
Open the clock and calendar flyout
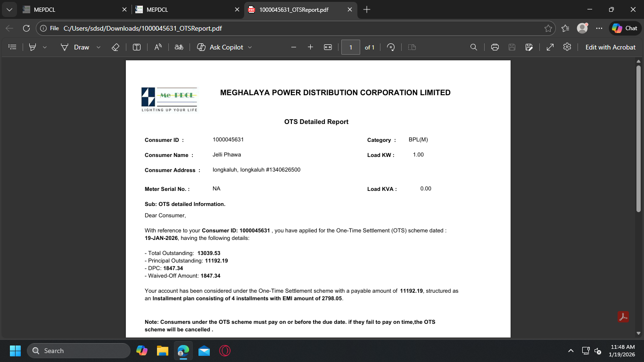click(x=622, y=351)
